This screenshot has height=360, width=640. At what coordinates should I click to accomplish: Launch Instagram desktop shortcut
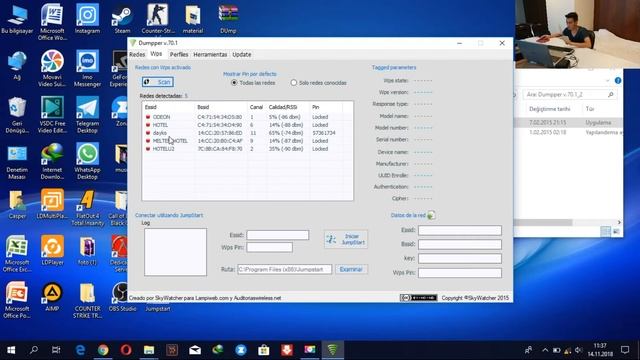coord(87,20)
